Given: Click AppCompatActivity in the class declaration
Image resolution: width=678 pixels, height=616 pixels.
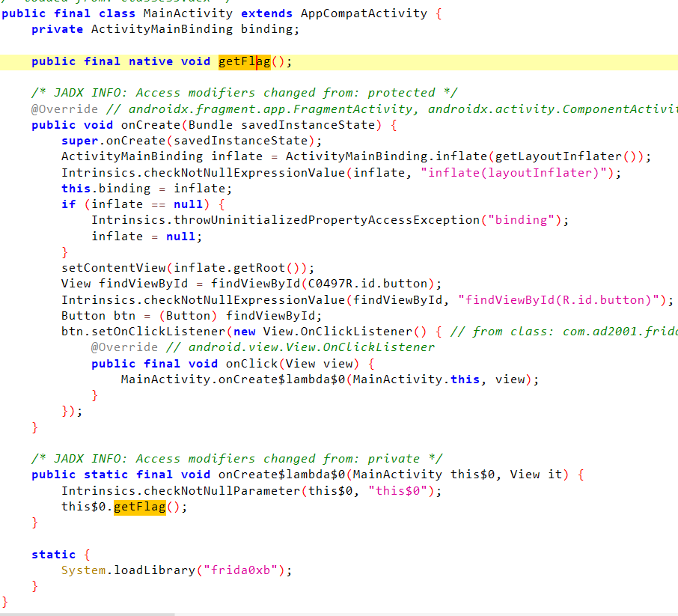Looking at the screenshot, I should pyautogui.click(x=364, y=13).
